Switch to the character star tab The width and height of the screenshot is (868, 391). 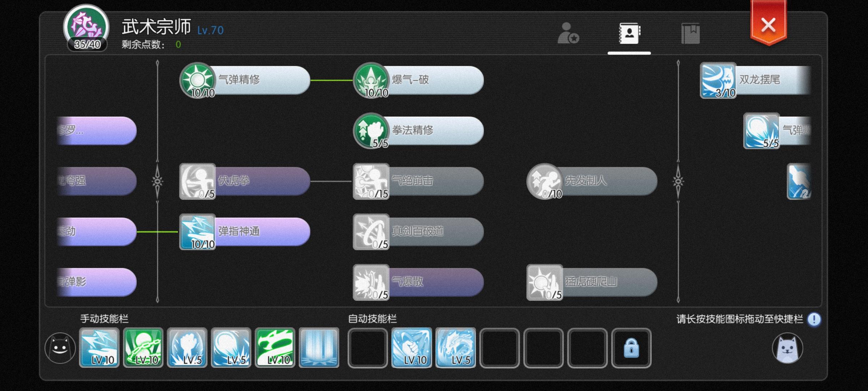tap(568, 33)
